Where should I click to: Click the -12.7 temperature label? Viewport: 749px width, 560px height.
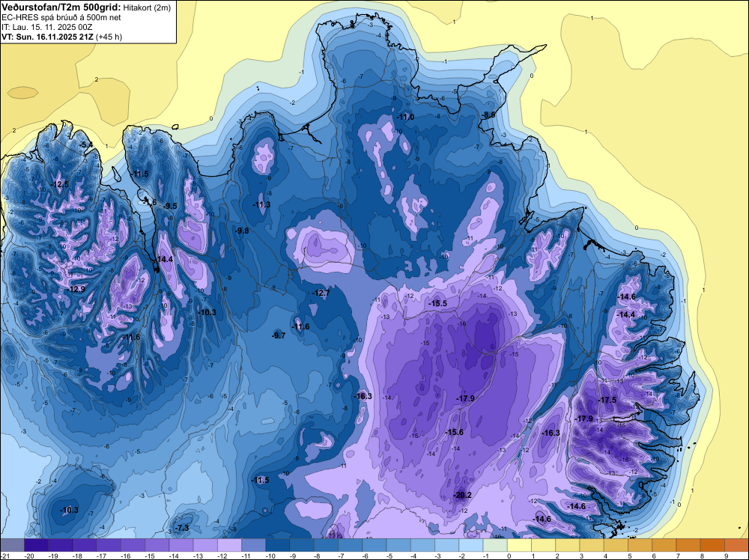pos(321,293)
